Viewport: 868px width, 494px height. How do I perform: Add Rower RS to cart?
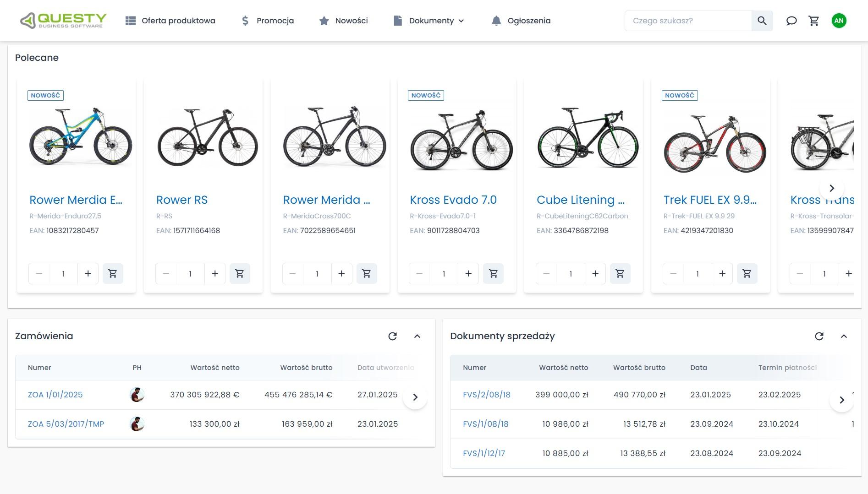click(240, 274)
